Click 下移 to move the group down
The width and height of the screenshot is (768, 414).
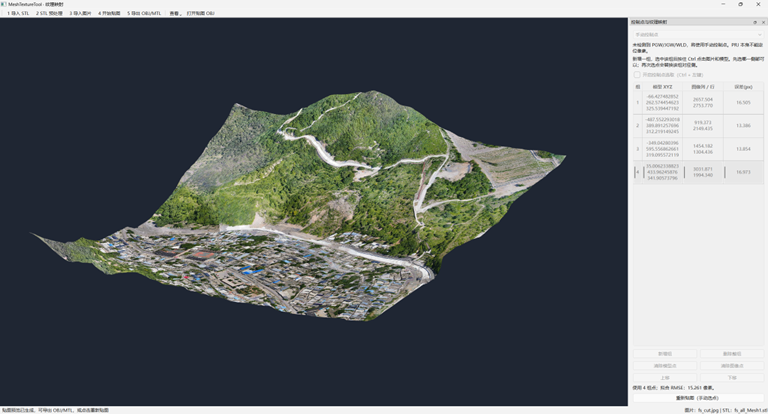click(732, 378)
